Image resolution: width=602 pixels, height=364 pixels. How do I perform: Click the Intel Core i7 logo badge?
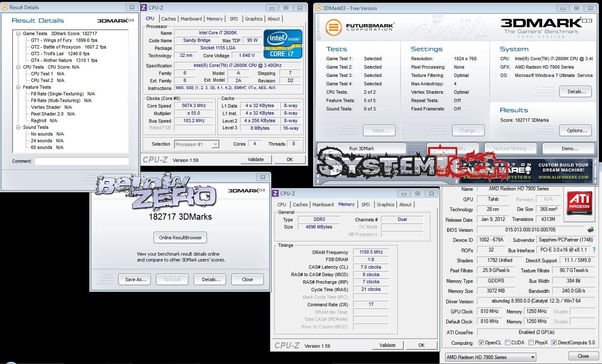282,44
